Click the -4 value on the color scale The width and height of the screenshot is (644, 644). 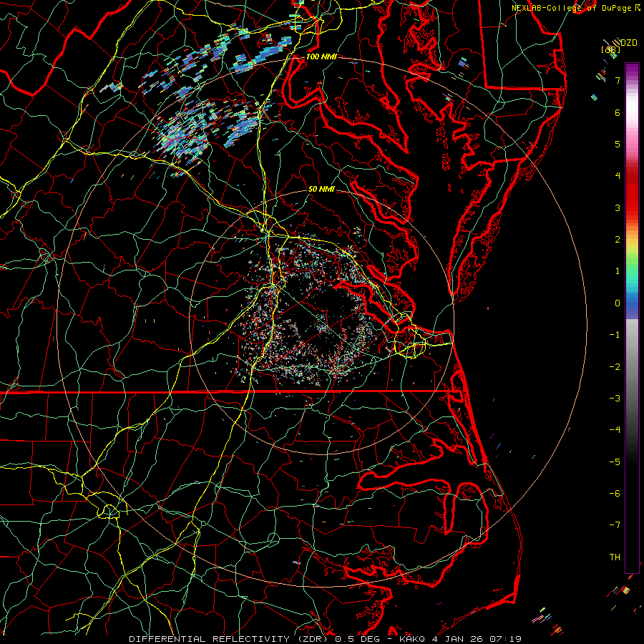615,430
